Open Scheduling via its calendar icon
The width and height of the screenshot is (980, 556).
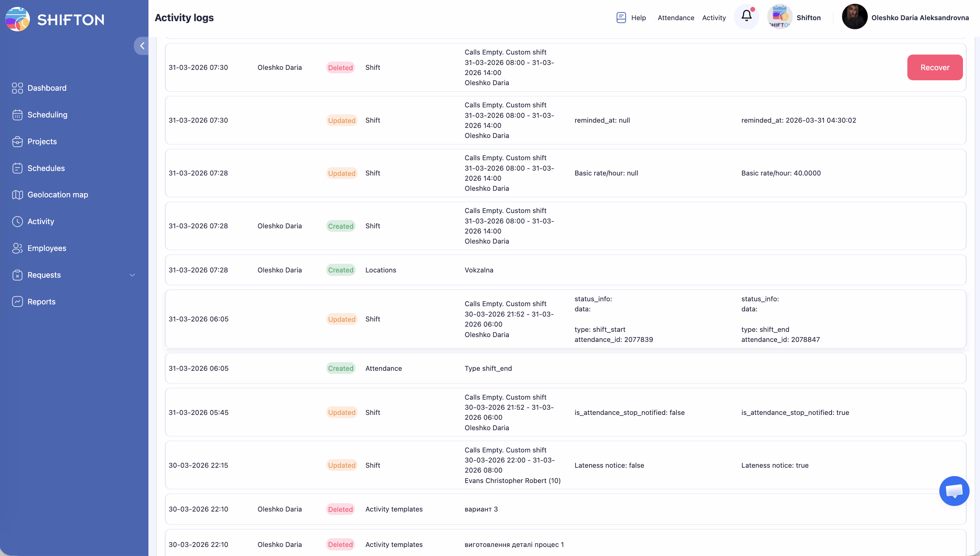pyautogui.click(x=17, y=115)
